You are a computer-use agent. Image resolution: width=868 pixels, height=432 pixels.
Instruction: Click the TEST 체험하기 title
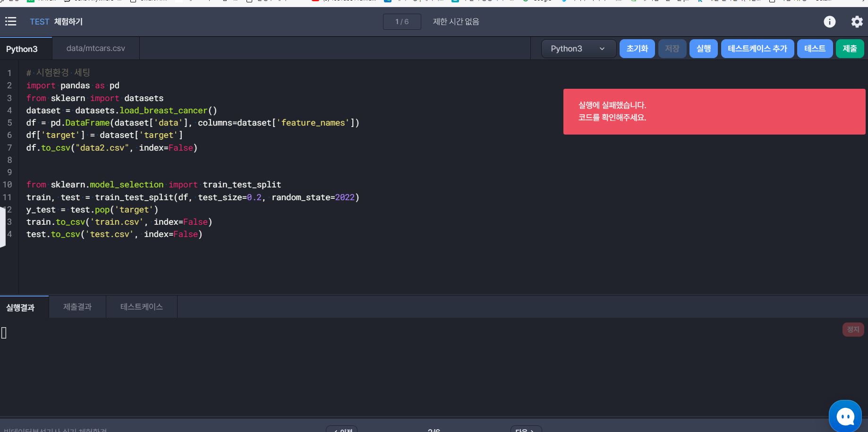pos(56,22)
